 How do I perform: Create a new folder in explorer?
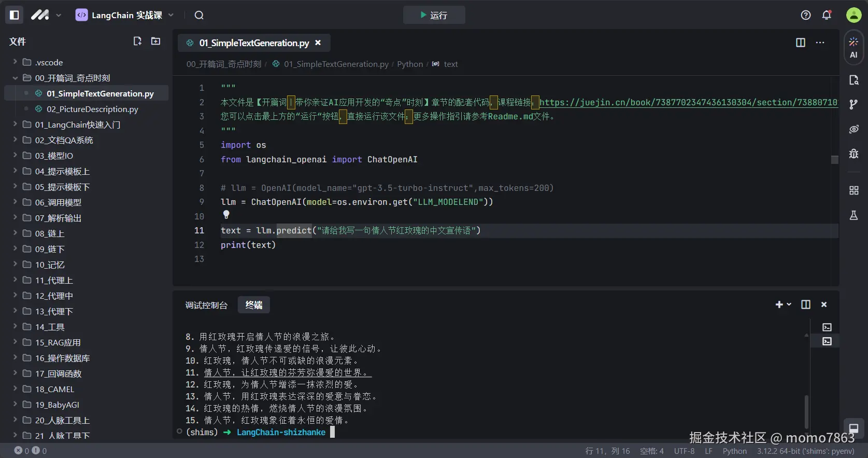(x=155, y=41)
